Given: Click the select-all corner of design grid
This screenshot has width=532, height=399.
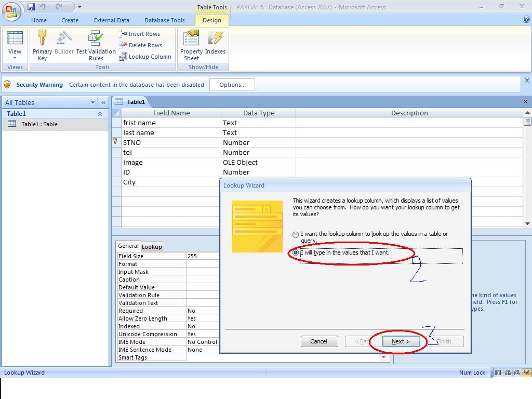Looking at the screenshot, I should [x=116, y=113].
